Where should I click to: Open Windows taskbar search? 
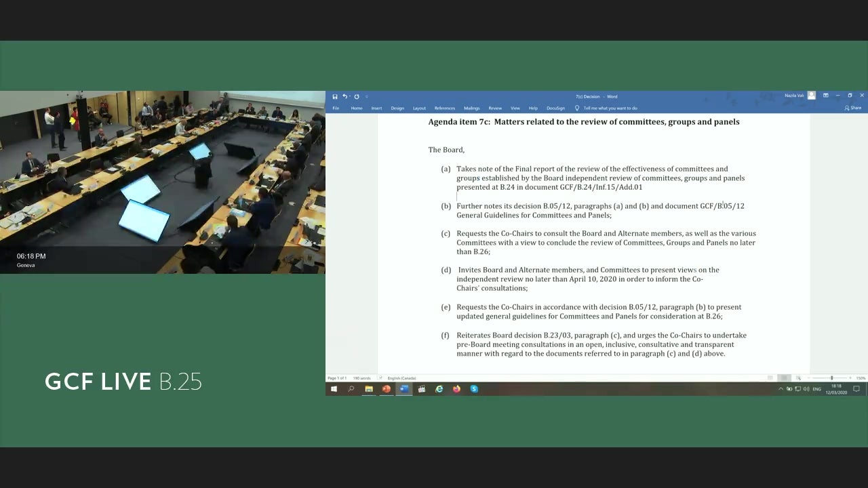tap(351, 389)
